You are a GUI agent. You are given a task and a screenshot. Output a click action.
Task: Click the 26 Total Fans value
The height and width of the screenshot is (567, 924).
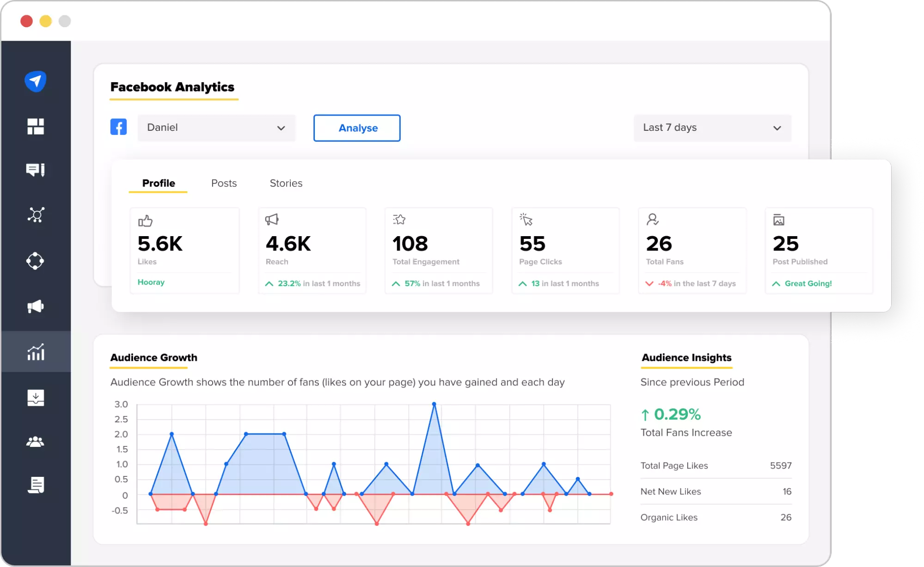click(659, 244)
